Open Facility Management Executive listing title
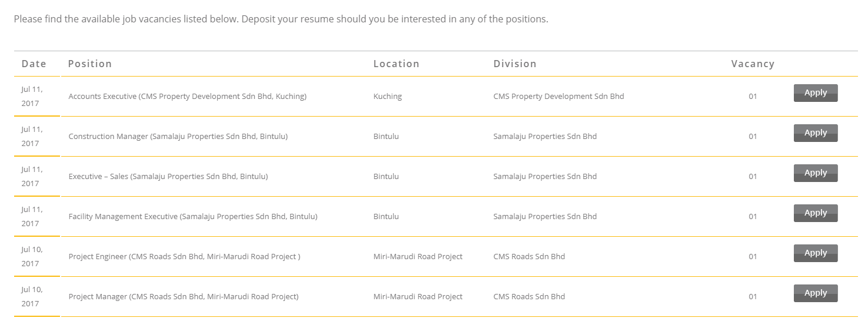This screenshot has width=868, height=321. pyautogui.click(x=192, y=217)
